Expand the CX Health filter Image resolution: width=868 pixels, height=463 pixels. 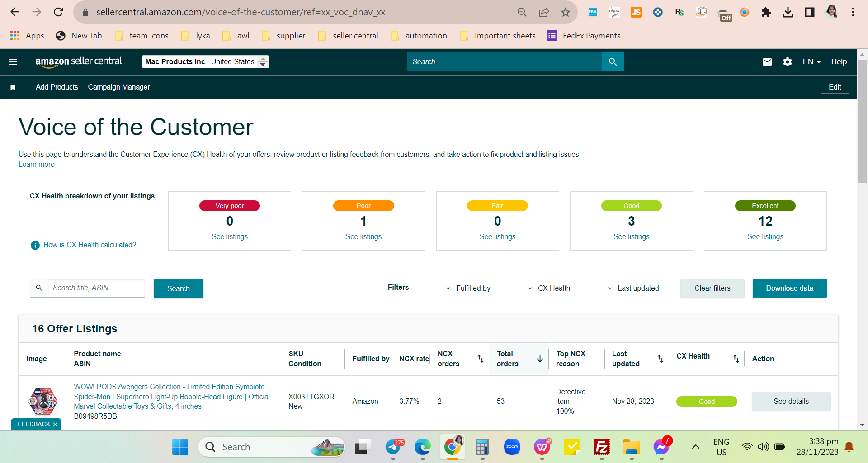tap(549, 288)
